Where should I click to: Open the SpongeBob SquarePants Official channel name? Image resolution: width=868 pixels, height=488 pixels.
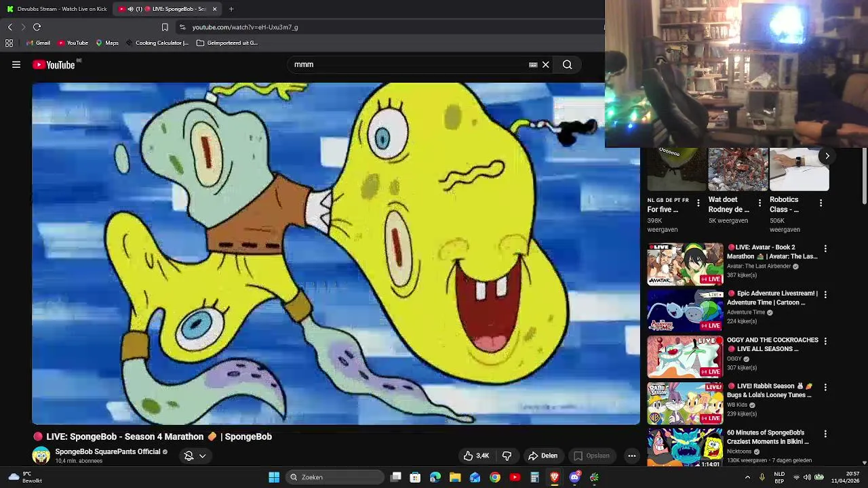pyautogui.click(x=107, y=451)
